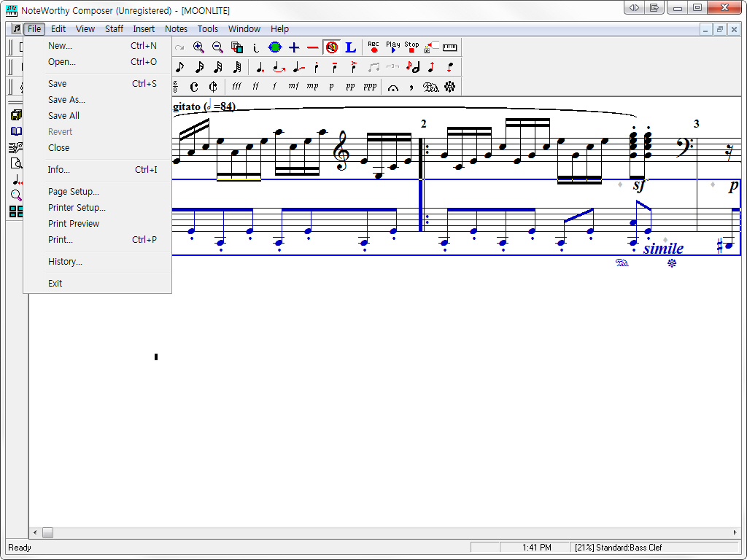Toggle the dotted note modifier
The width and height of the screenshot is (747, 560).
click(260, 67)
